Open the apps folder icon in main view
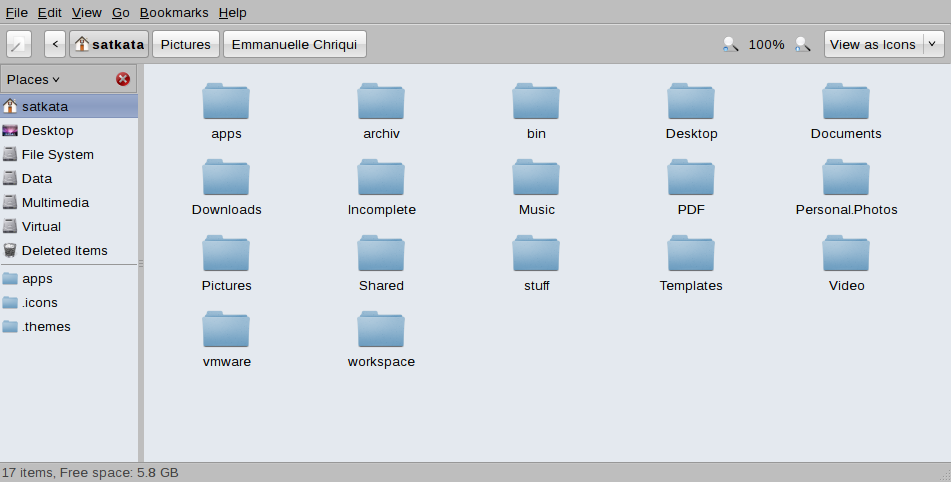 [226, 101]
